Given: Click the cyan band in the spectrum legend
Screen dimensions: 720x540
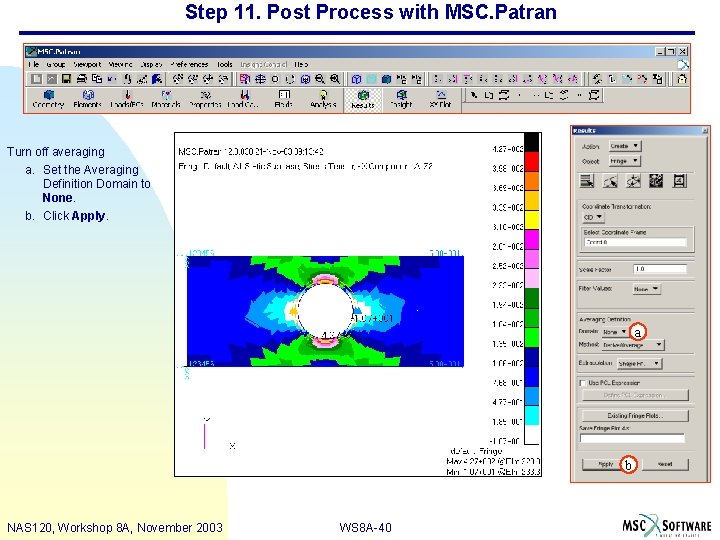Looking at the screenshot, I should tap(532, 416).
